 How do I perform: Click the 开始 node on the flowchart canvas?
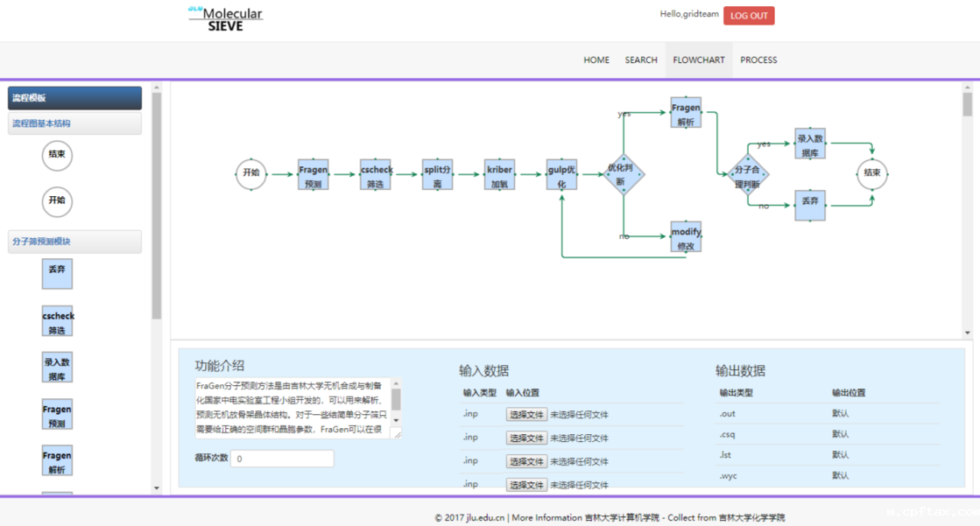(250, 173)
